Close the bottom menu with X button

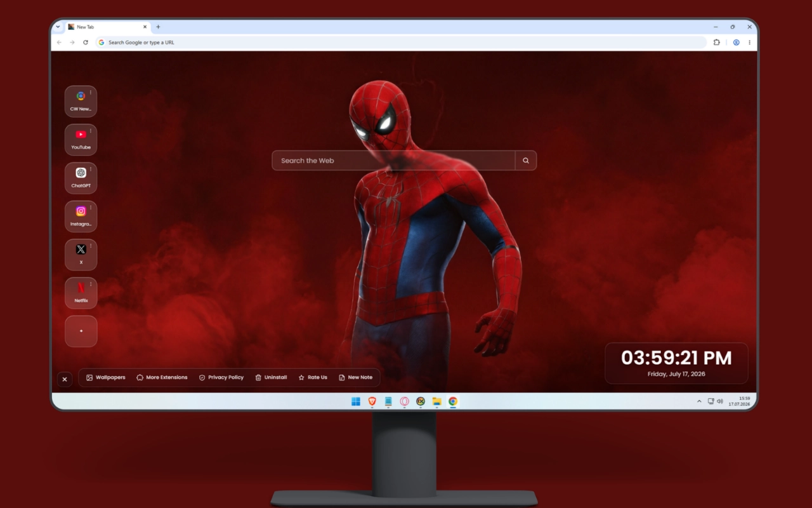(64, 379)
